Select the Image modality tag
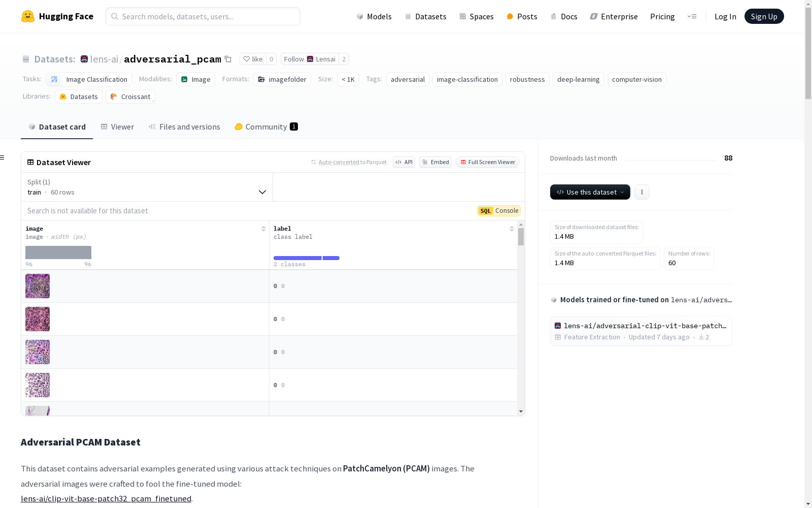Image resolution: width=812 pixels, height=508 pixels. coord(196,79)
